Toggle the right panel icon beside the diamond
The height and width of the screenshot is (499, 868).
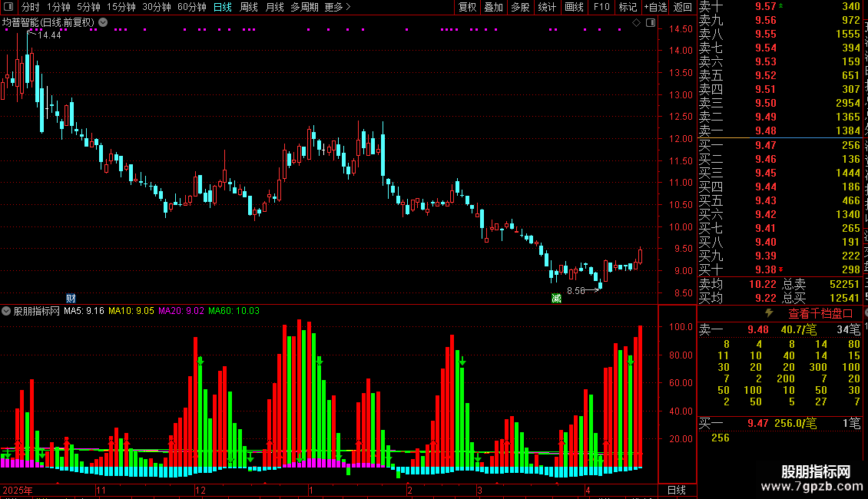tap(651, 23)
